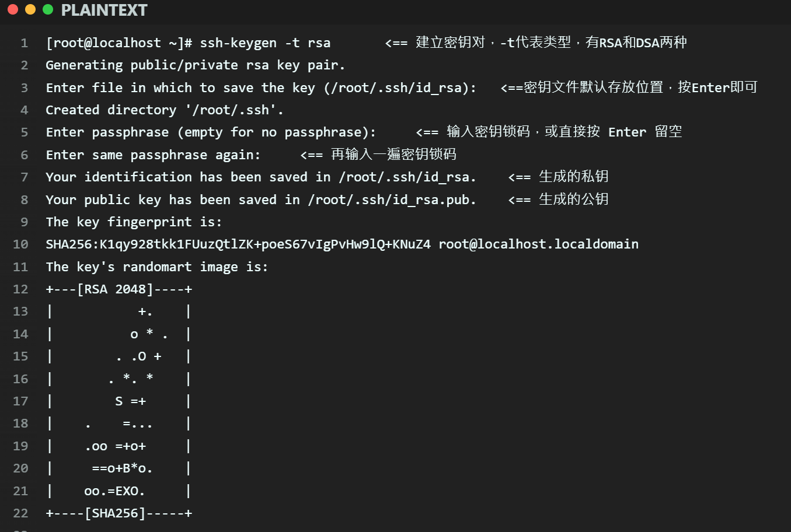Click line number 17 in the gutter
Viewport: 791px width, 532px height.
20,401
